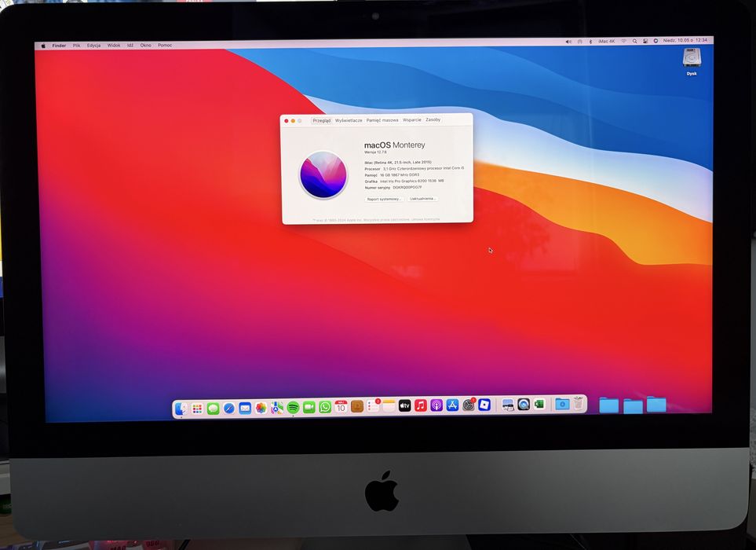Open the Trash in the Dock

pos(579,403)
